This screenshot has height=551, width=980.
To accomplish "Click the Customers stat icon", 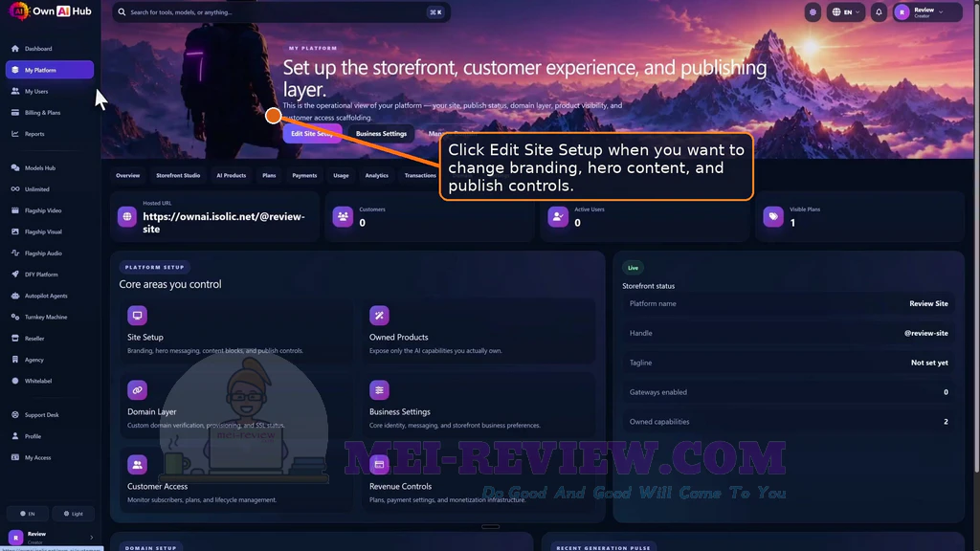I will pos(343,217).
